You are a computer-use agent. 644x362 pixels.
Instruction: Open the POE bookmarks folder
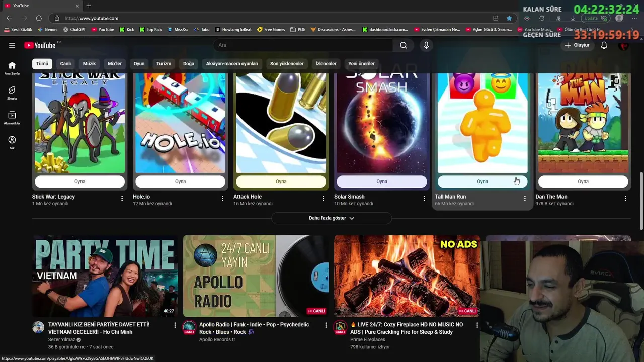(x=298, y=30)
